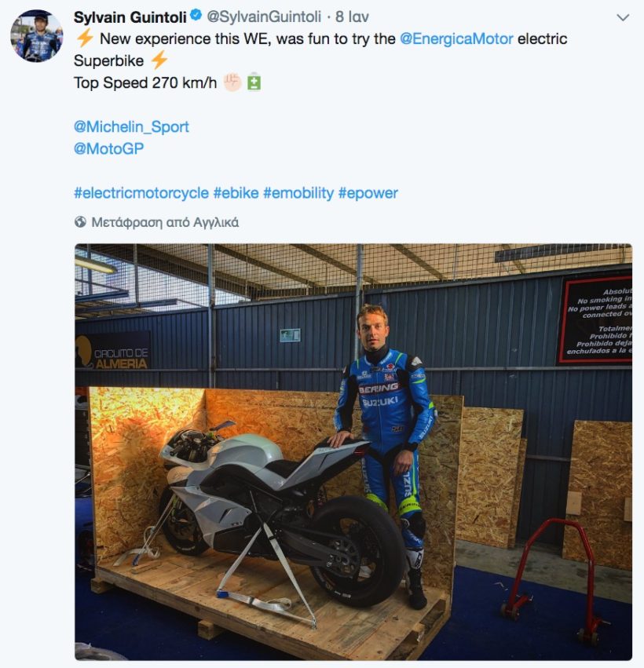Screen dimensions: 644x668
Task: Click the @SylvainGuintoli handle
Action: pos(264,17)
